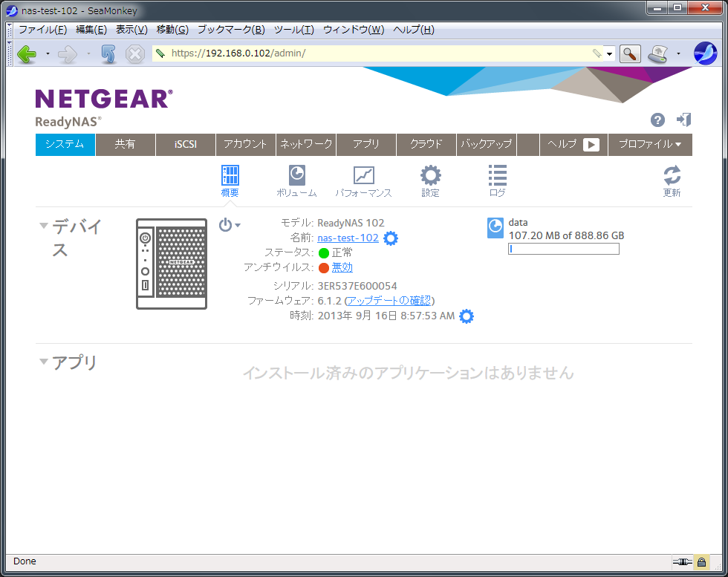Switch to the 共有 tab
The height and width of the screenshot is (577, 728).
click(126, 144)
